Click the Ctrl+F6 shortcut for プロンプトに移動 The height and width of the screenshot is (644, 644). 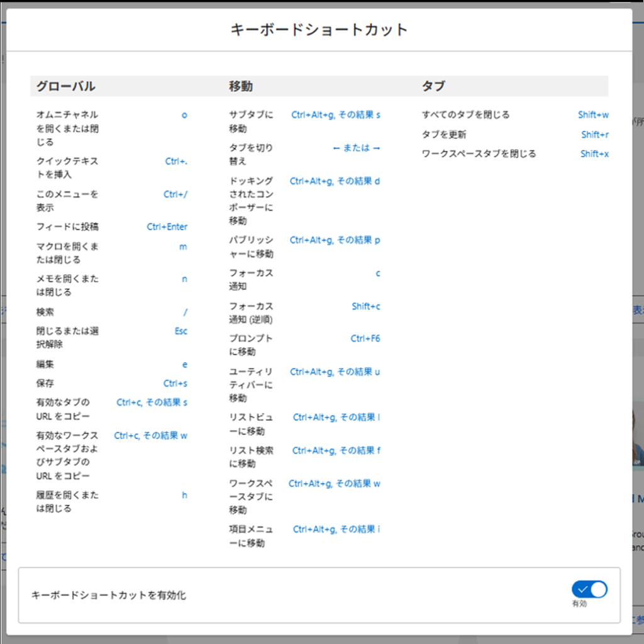(x=365, y=338)
